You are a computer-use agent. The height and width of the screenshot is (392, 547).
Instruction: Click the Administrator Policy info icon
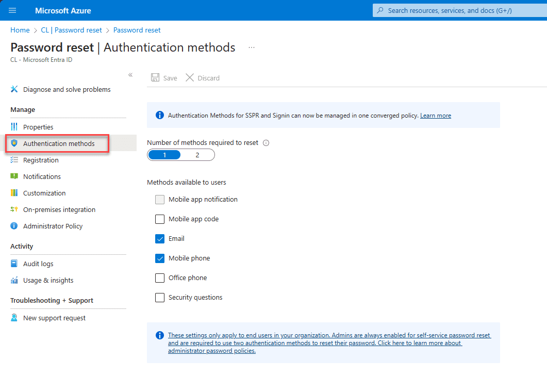click(x=14, y=226)
